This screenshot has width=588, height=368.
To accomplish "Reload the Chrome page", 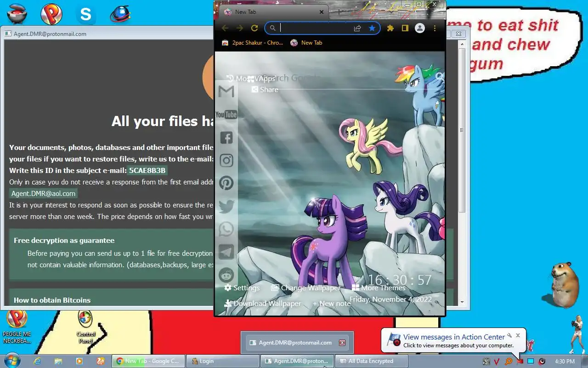I will pos(254,28).
